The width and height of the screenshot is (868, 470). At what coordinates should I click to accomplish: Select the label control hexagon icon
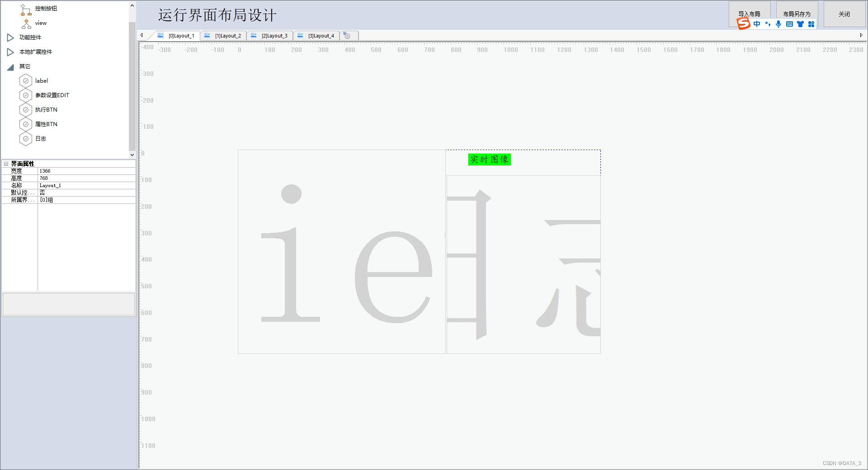[26, 80]
